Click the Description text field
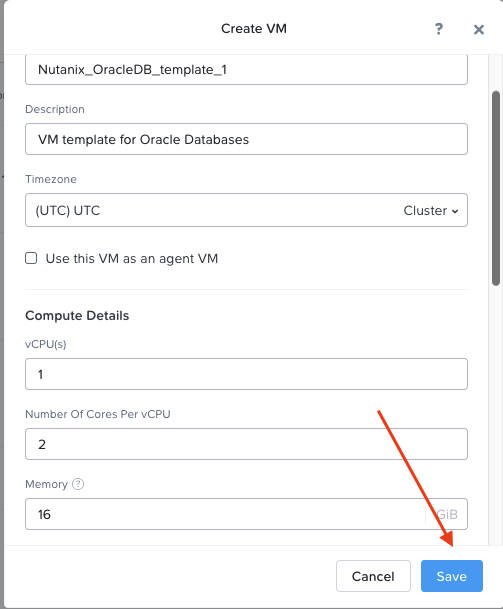The image size is (503, 609). click(246, 139)
